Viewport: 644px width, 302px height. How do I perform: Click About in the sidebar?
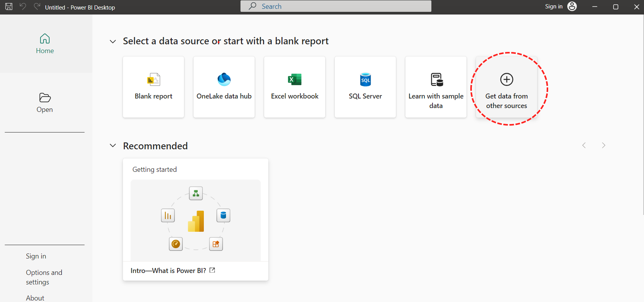tap(35, 298)
